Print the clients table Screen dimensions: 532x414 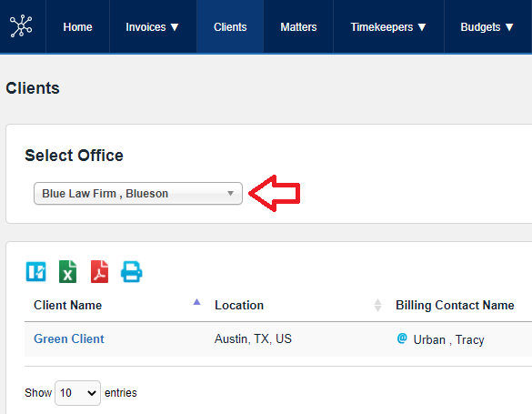(x=132, y=271)
